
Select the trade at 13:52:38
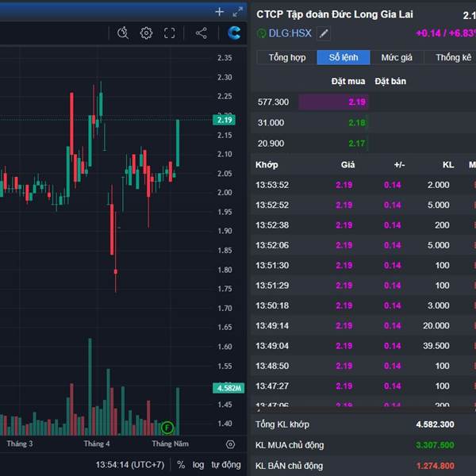363,225
